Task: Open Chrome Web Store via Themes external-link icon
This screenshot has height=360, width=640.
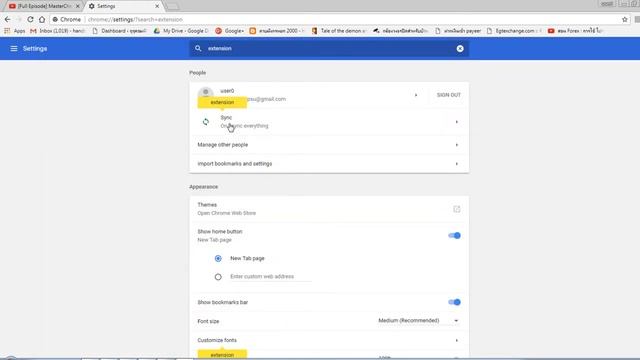Action: (x=457, y=209)
